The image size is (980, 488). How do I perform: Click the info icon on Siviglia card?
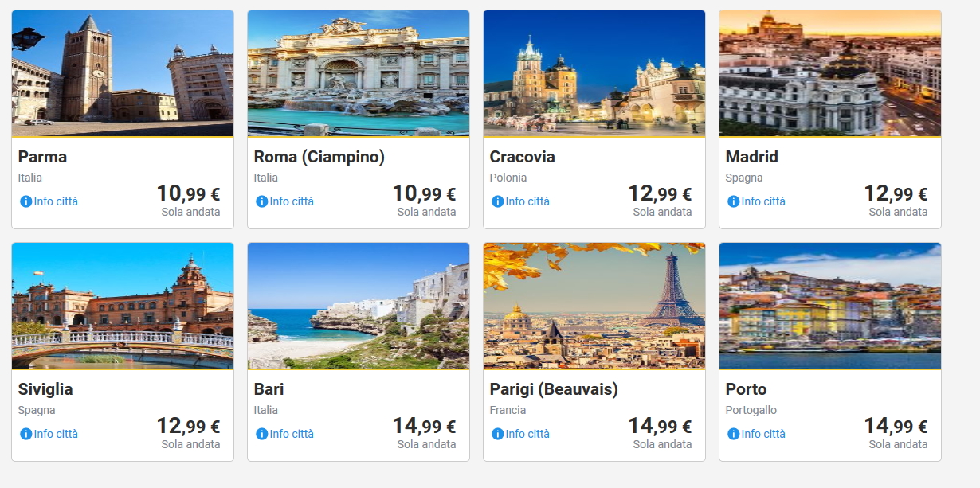pos(25,434)
